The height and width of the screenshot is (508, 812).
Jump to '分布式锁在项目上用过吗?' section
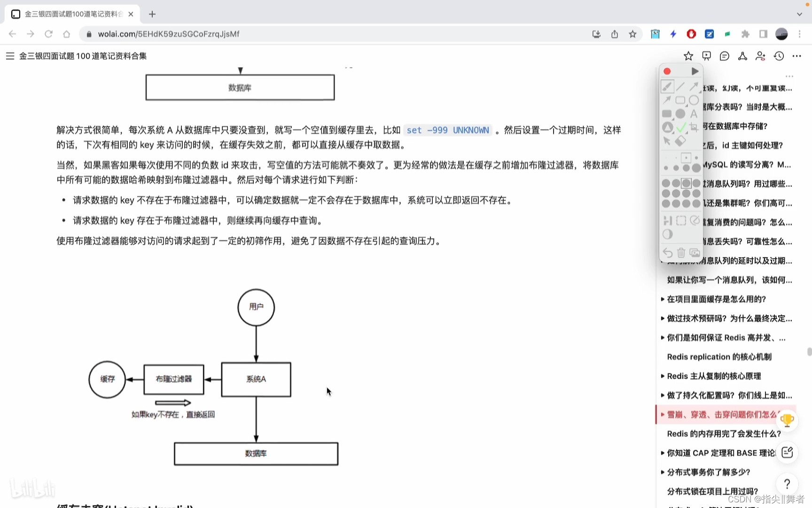[x=712, y=492]
